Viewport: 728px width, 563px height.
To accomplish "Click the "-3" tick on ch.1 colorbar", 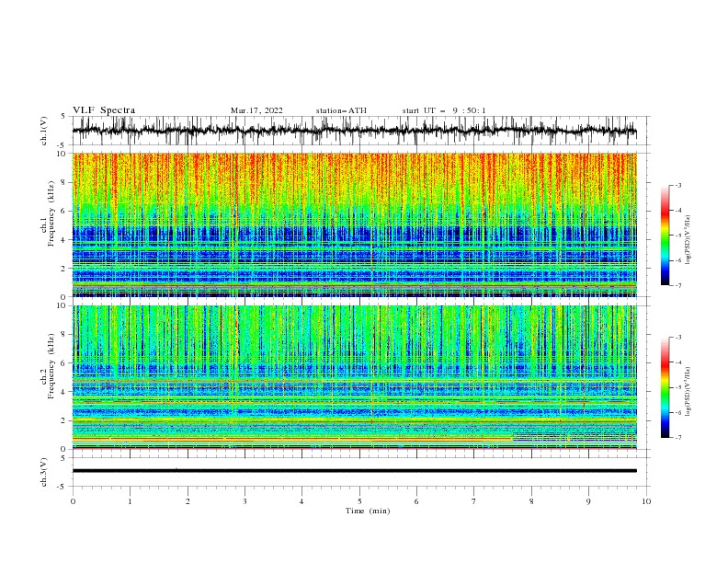I will (677, 185).
